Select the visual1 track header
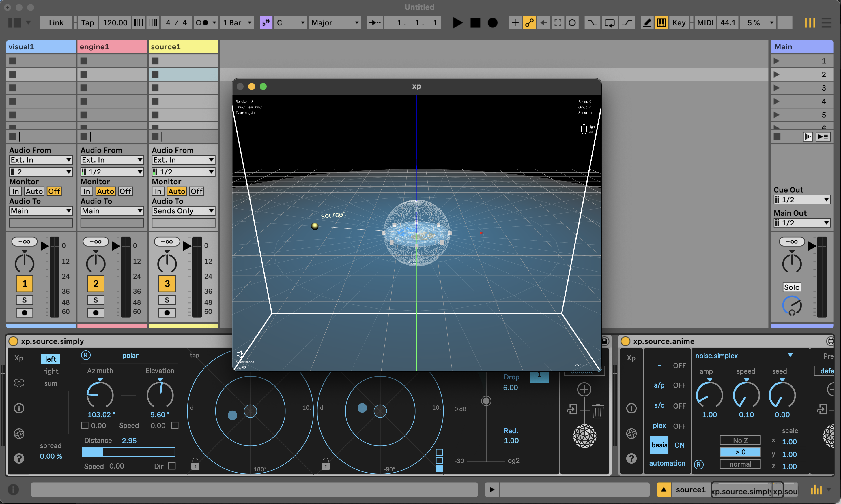Viewport: 841px width, 504px height. 41,47
